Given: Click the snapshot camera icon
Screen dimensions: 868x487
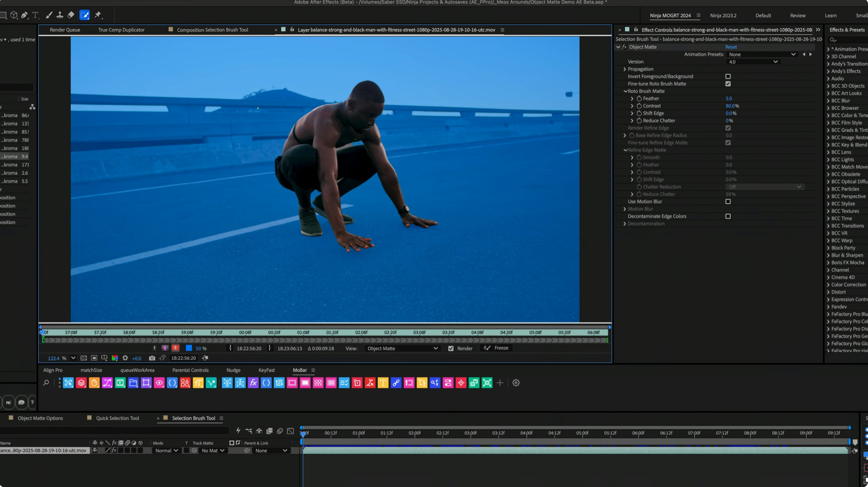Looking at the screenshot, I should (152, 358).
